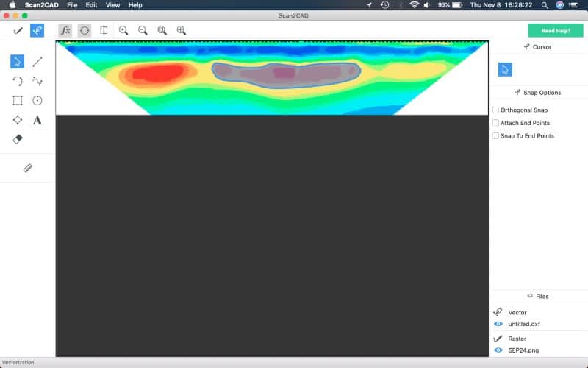Open the View menu
Image resolution: width=588 pixels, height=368 pixels.
pyautogui.click(x=112, y=5)
